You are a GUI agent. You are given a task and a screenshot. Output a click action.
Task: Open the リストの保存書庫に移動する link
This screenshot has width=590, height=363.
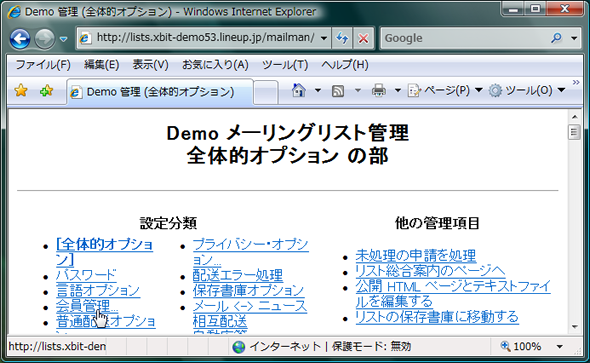tap(437, 317)
